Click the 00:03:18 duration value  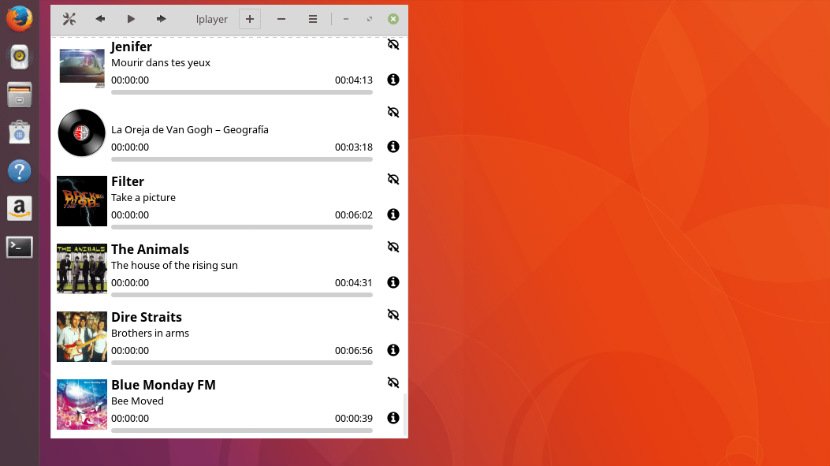coord(354,147)
